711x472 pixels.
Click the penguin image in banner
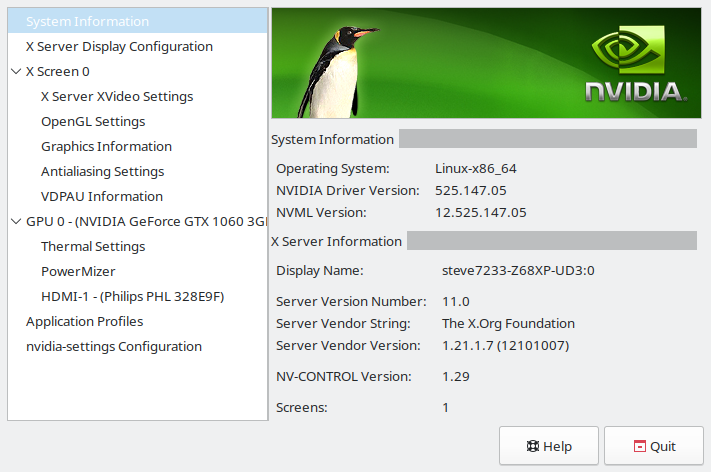(x=338, y=72)
